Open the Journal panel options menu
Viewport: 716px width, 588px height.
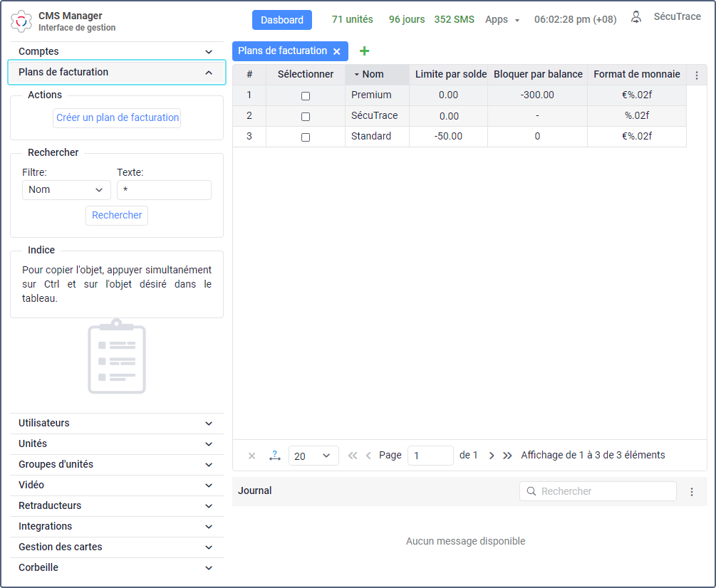point(691,492)
